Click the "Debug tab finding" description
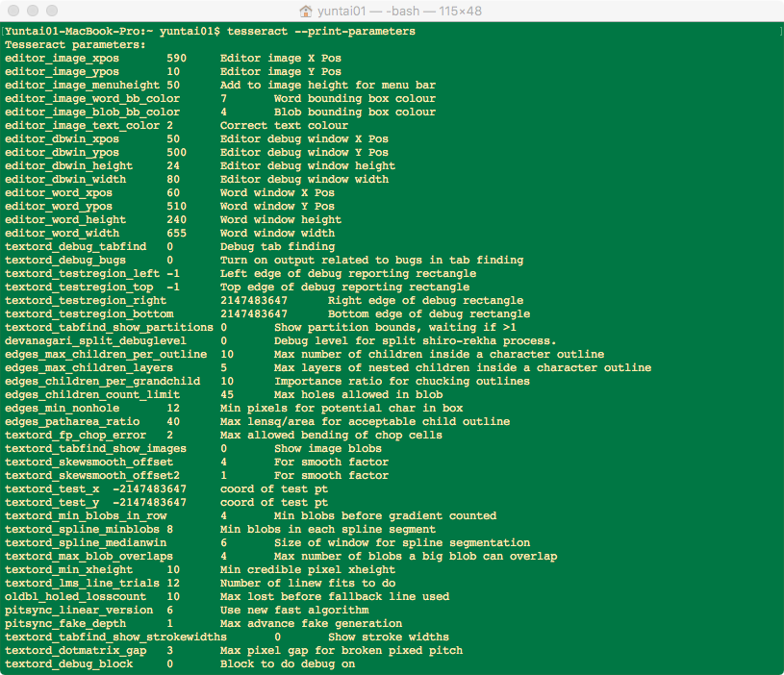Image resolution: width=784 pixels, height=675 pixels. tap(277, 247)
